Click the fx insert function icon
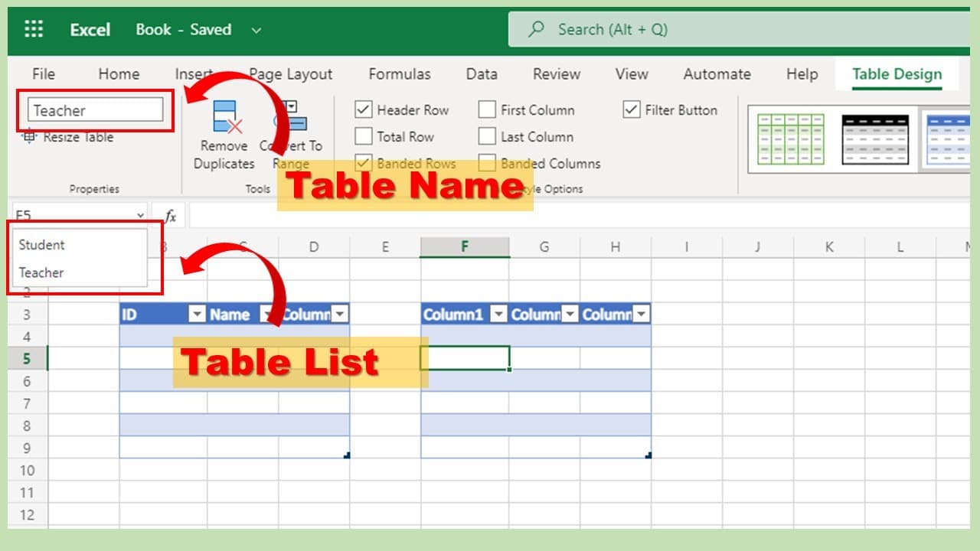This screenshot has height=551, width=980. [x=170, y=217]
